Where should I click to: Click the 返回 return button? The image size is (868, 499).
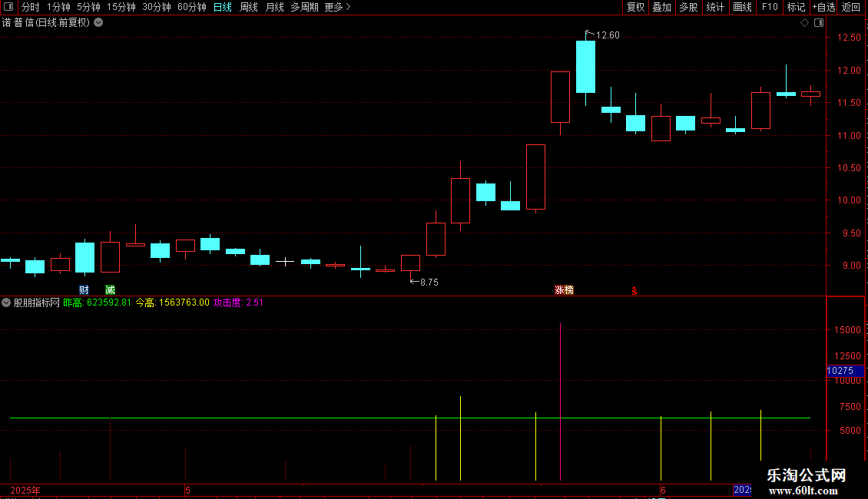(851, 7)
